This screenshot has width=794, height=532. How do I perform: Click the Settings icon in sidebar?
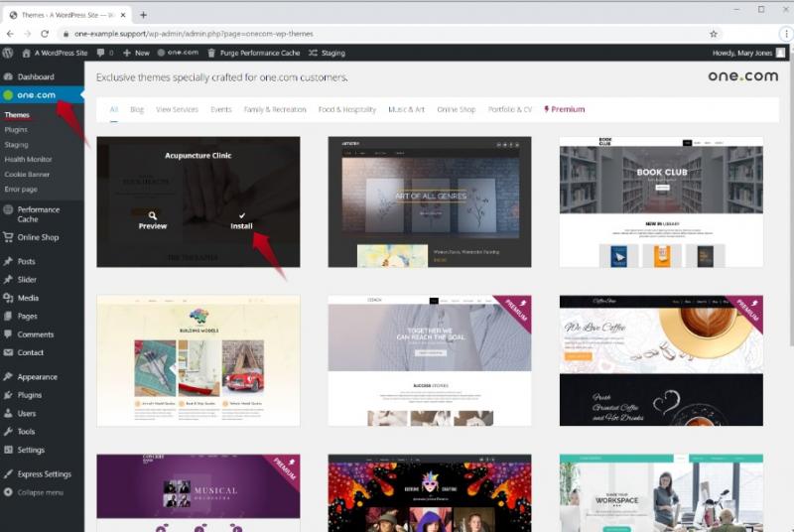(8, 450)
